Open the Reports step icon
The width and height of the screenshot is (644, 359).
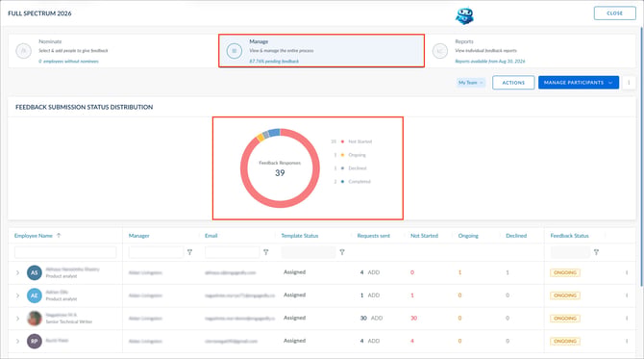click(x=440, y=51)
